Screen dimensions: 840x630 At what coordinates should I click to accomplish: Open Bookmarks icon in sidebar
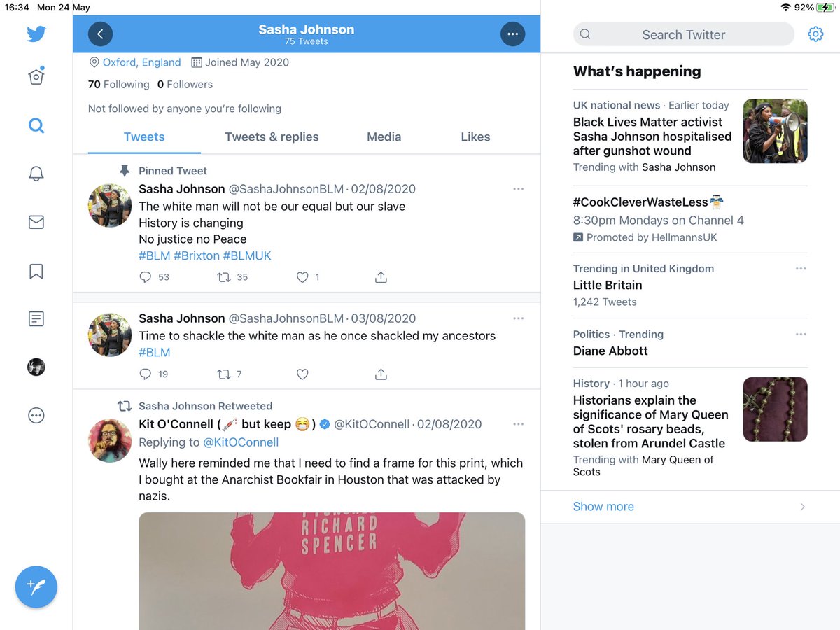(36, 271)
